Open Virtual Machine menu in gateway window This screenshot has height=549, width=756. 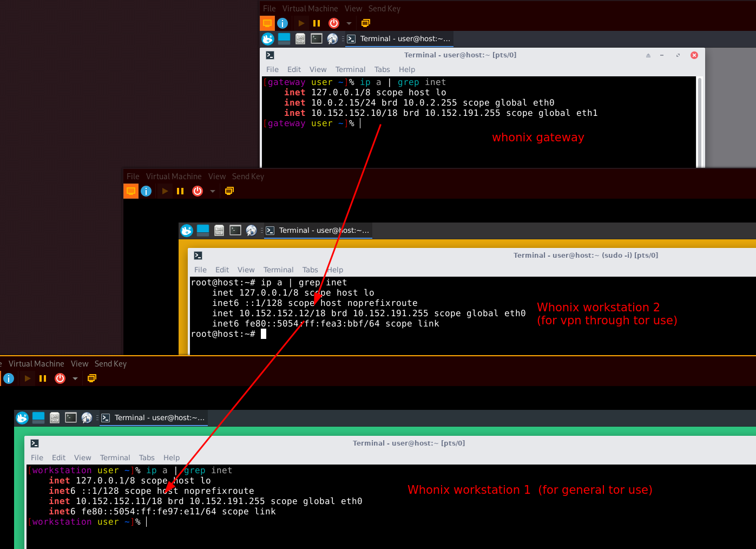click(x=310, y=9)
